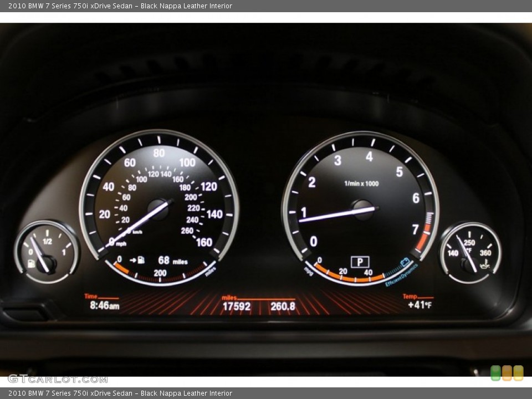The height and width of the screenshot is (399, 532).
Task: Click the 140 mark on oil temperature gauge
Action: click(x=453, y=253)
